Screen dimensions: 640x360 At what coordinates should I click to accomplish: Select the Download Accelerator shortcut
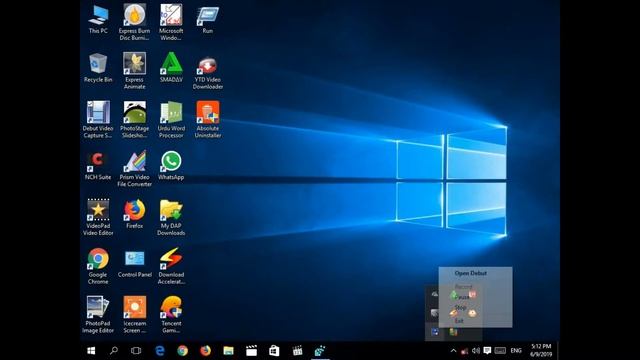(171, 266)
